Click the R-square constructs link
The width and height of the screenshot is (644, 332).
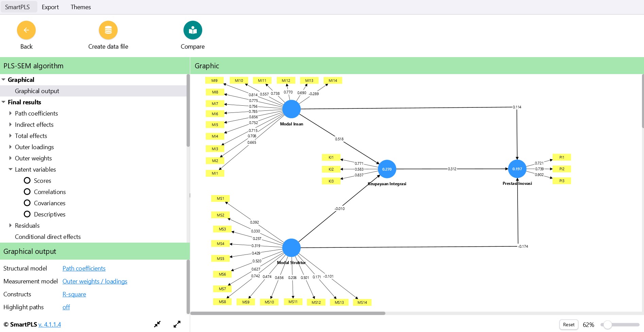[x=74, y=294]
